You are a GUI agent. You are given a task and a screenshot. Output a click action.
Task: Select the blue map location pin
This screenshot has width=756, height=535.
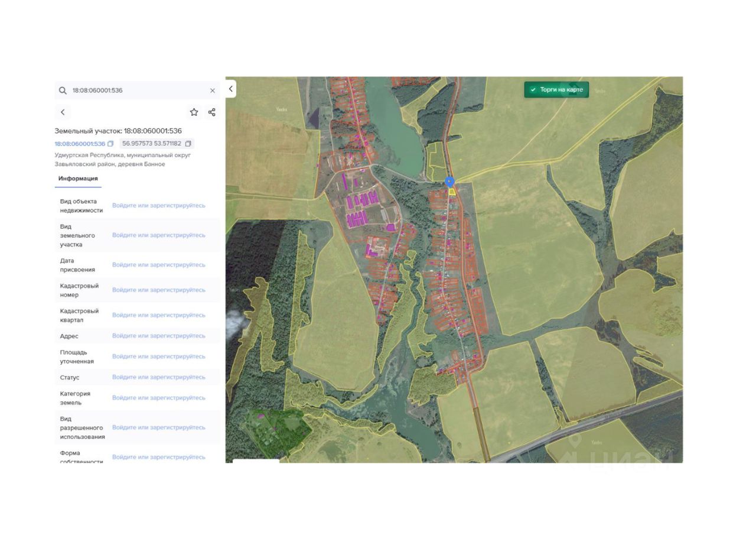point(449,181)
